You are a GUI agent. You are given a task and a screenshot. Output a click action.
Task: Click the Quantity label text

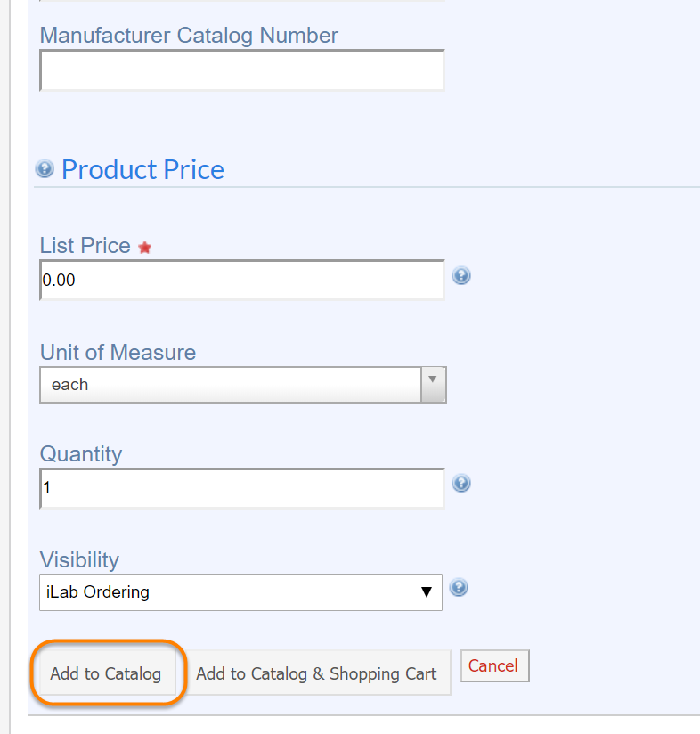click(x=81, y=453)
